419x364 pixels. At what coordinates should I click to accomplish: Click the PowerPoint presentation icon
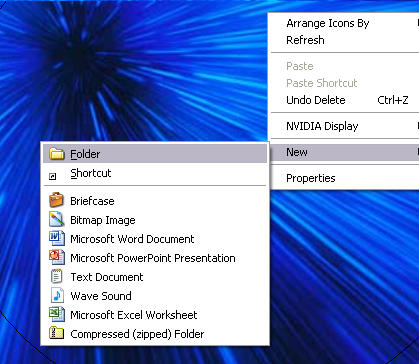[x=57, y=257]
